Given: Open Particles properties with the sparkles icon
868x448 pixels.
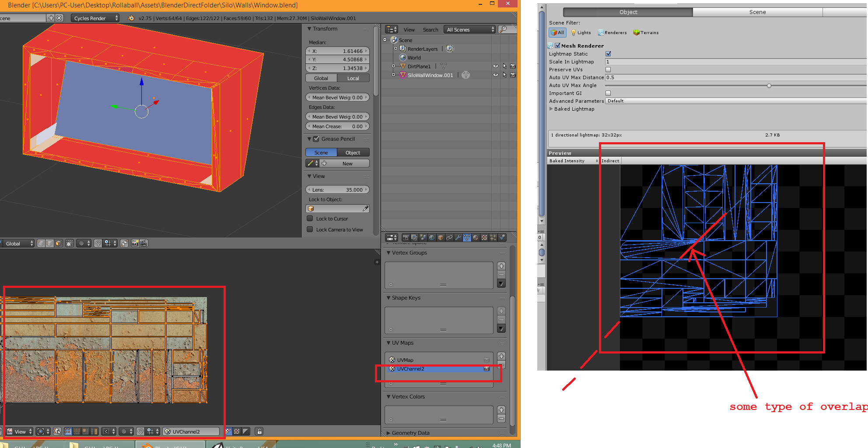Looking at the screenshot, I should coord(493,238).
